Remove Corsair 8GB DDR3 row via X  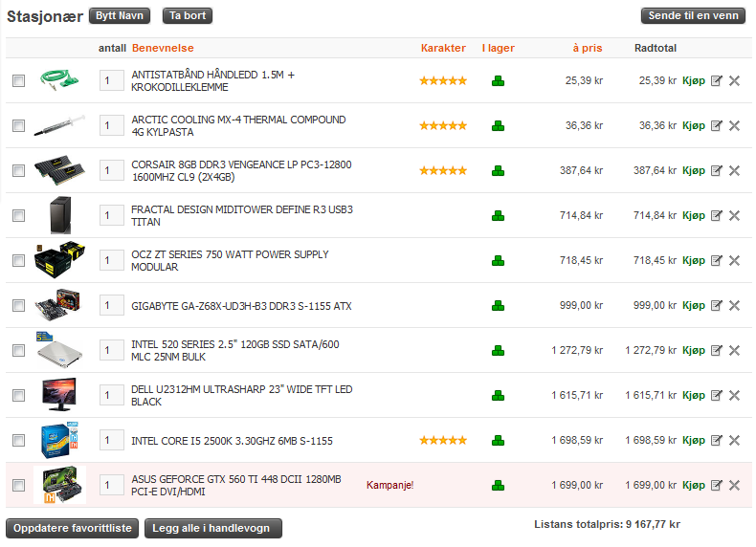734,170
